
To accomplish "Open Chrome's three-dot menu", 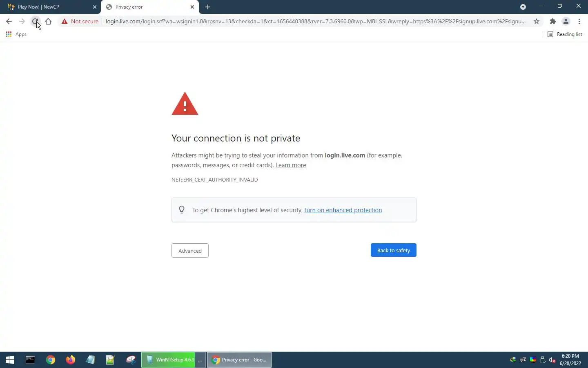I will [x=579, y=21].
